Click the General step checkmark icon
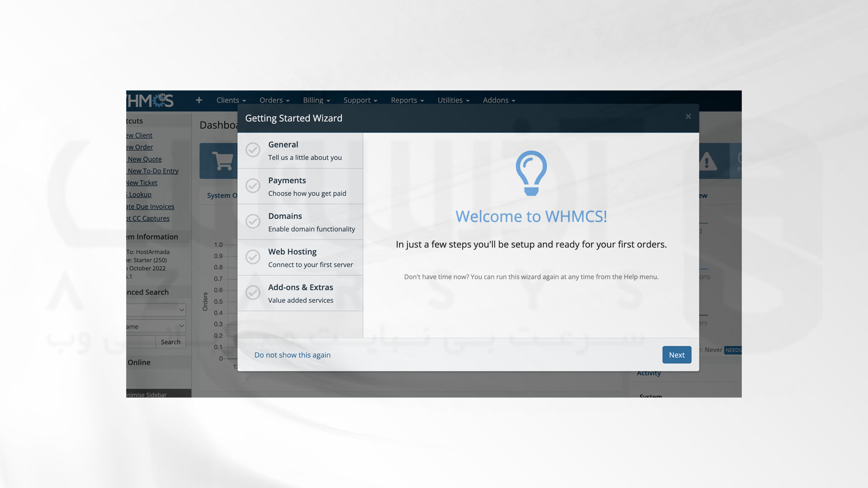868x488 pixels. (253, 150)
